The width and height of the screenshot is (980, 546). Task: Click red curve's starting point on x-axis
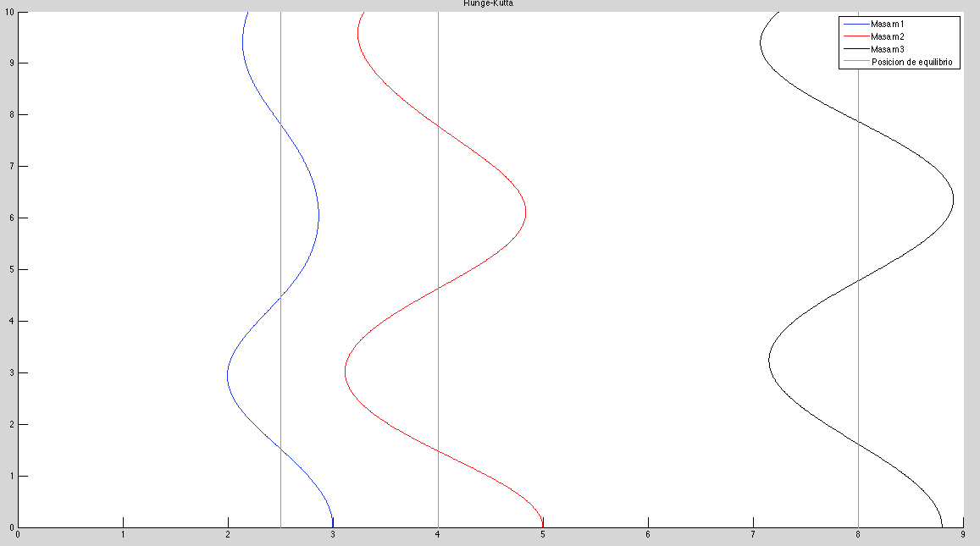(x=543, y=526)
